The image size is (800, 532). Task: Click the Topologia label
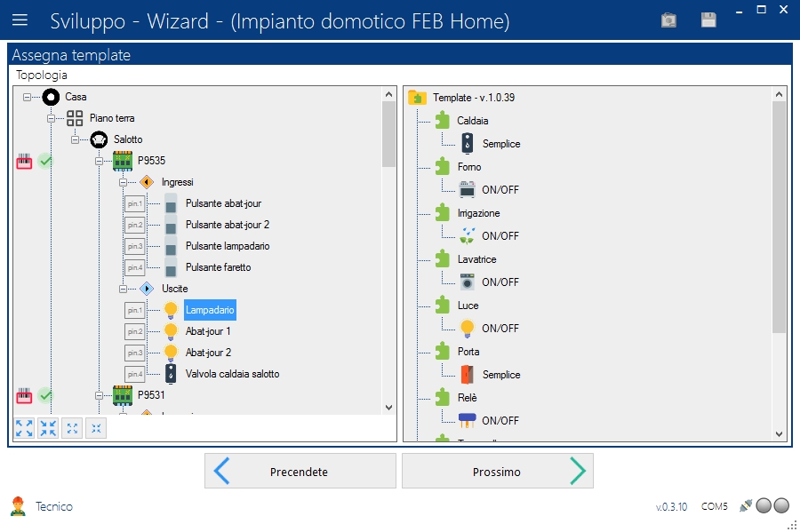point(41,75)
